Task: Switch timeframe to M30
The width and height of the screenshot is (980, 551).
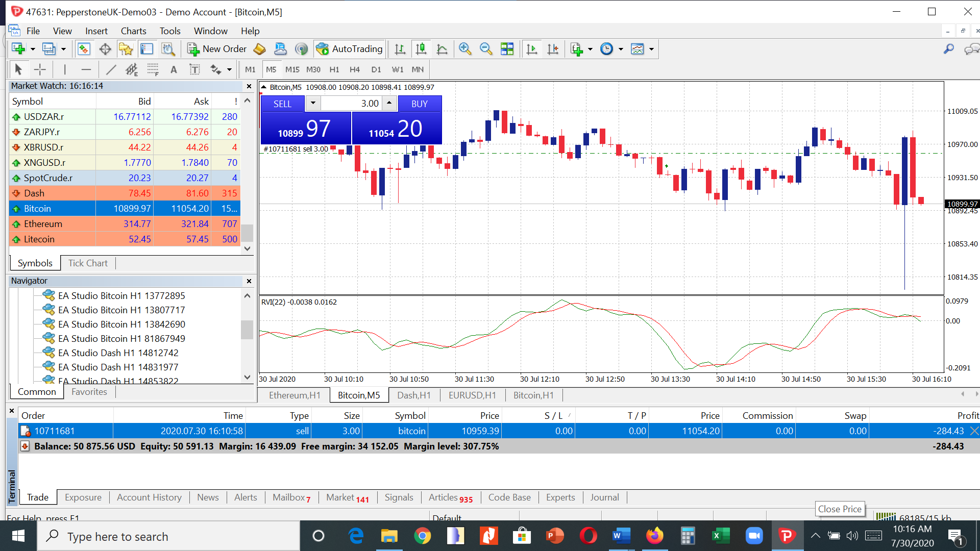Action: (x=313, y=69)
